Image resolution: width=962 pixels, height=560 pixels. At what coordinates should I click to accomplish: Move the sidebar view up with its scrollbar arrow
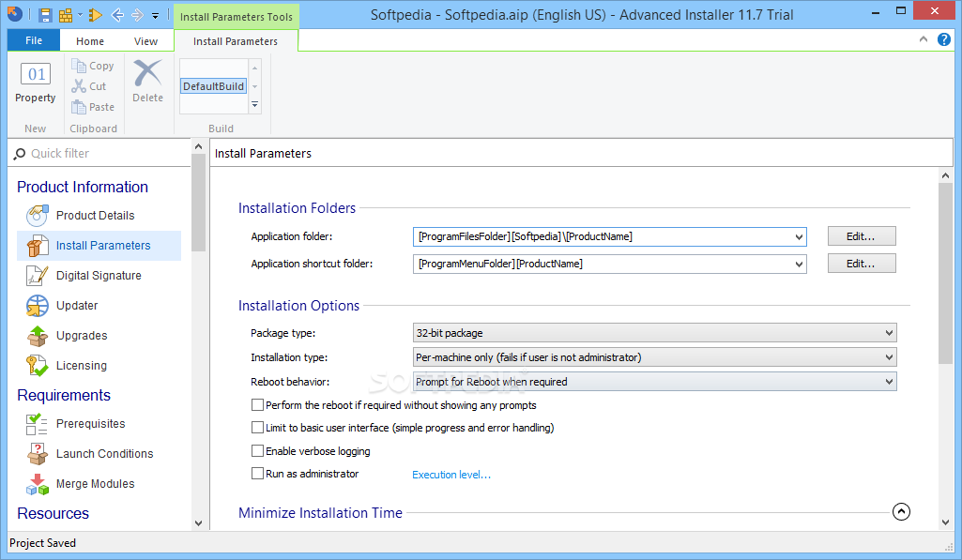[x=198, y=146]
